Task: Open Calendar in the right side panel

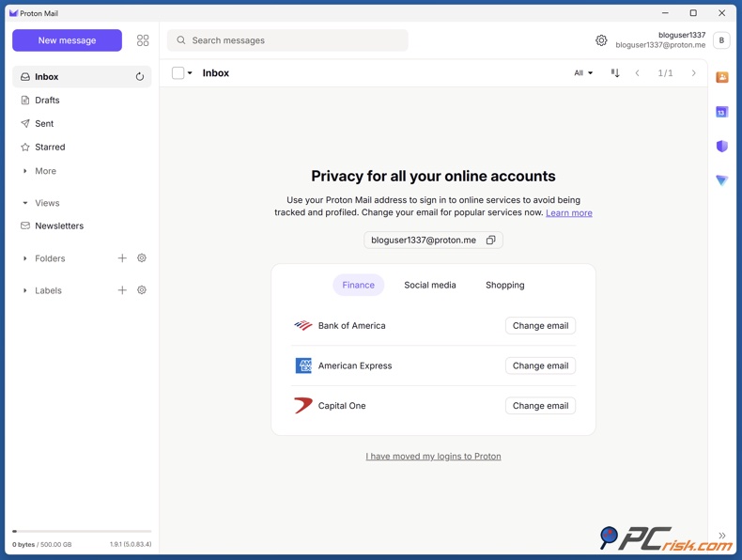Action: pos(721,112)
